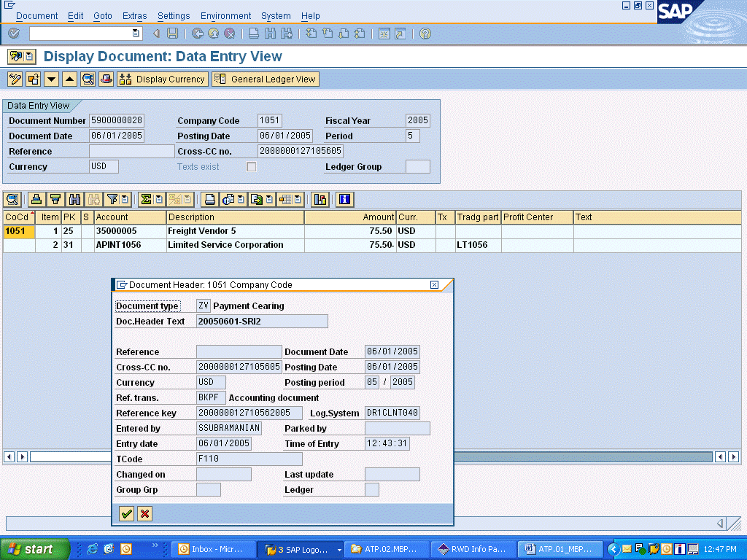Click the ATP.01_MBP Word document taskbar button

click(x=560, y=550)
